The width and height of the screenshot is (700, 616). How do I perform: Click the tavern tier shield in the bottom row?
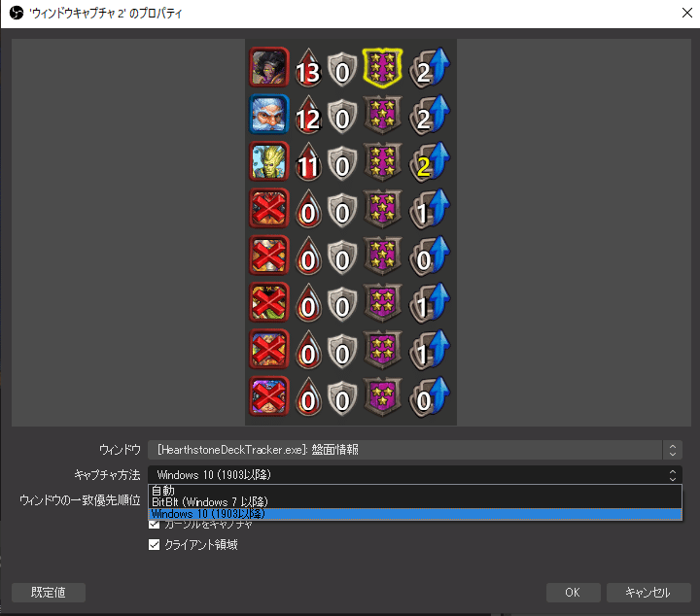pyautogui.click(x=382, y=397)
